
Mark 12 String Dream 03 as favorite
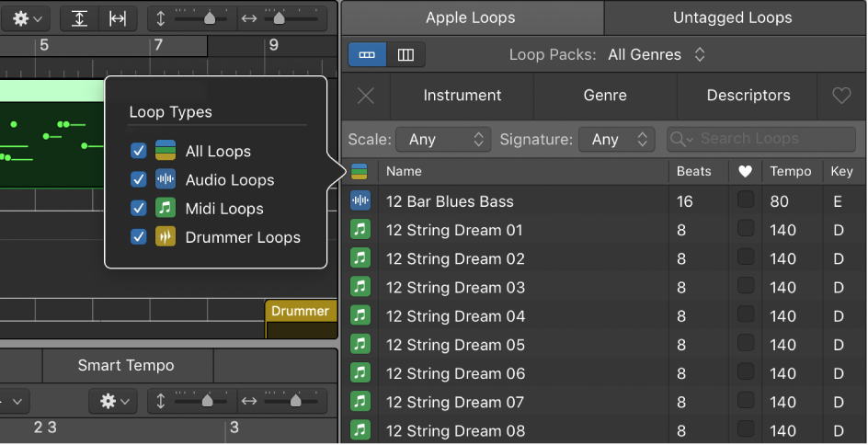pyautogui.click(x=746, y=286)
